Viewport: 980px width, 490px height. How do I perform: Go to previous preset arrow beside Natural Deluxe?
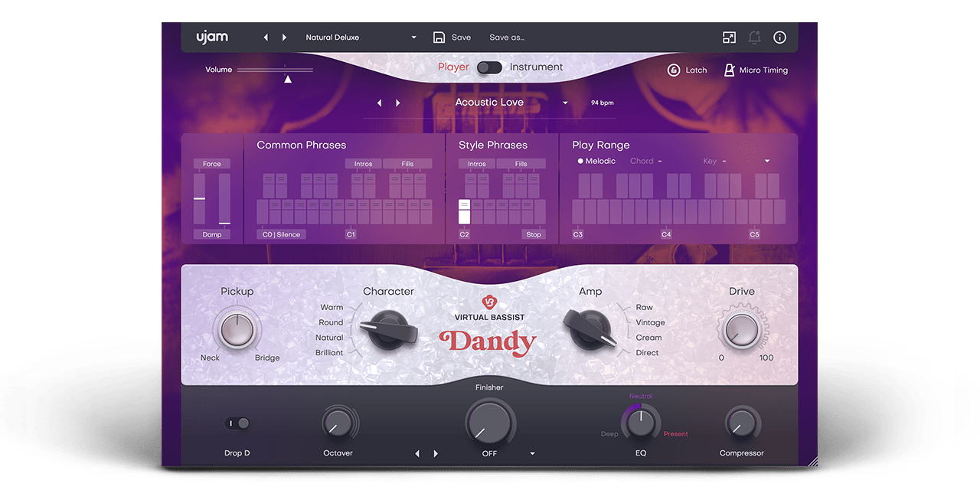(x=266, y=38)
